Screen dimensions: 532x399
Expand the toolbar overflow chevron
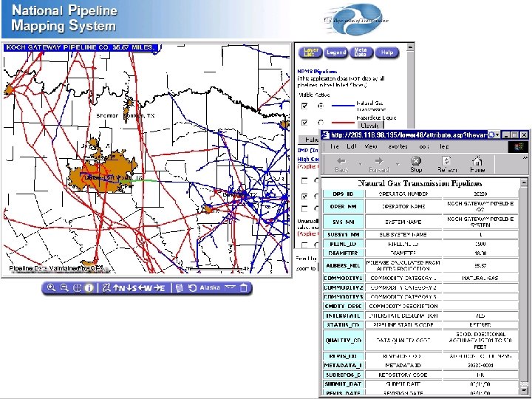[526, 158]
